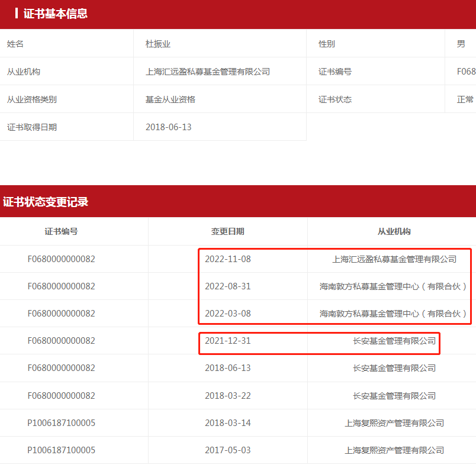Click the 证书编号 column header

(x=62, y=231)
